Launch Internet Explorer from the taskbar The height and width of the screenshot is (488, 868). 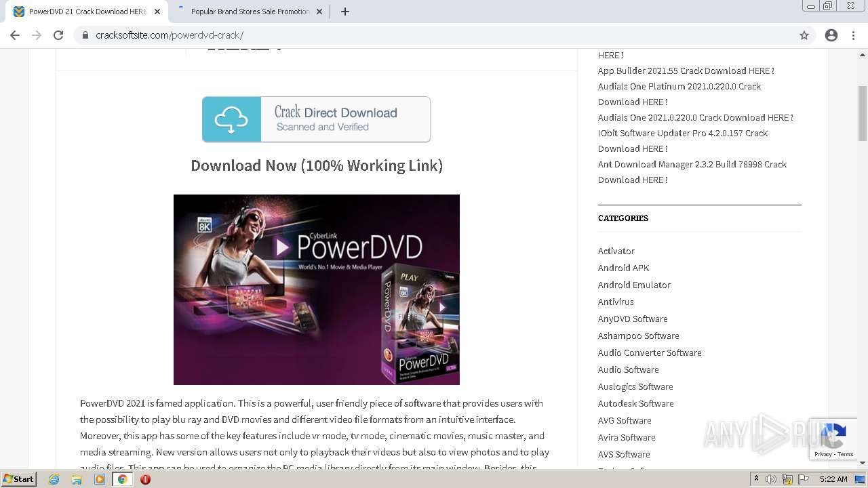54,479
